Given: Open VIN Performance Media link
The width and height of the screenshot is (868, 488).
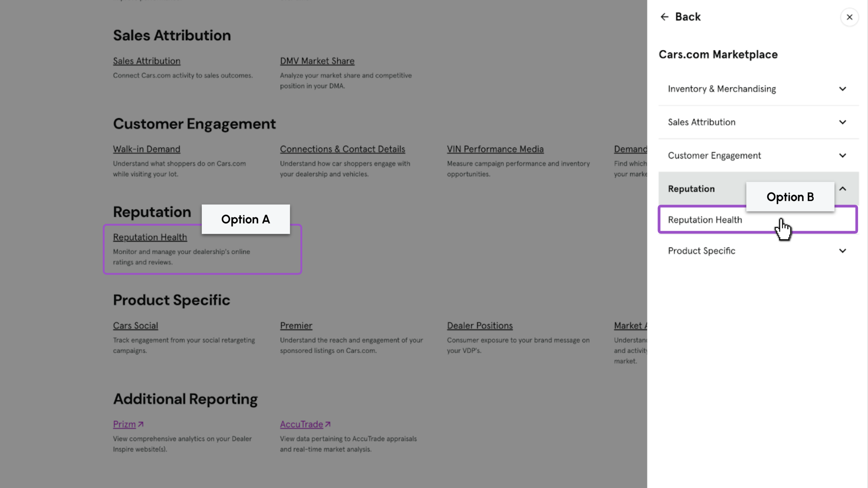Looking at the screenshot, I should pos(495,149).
